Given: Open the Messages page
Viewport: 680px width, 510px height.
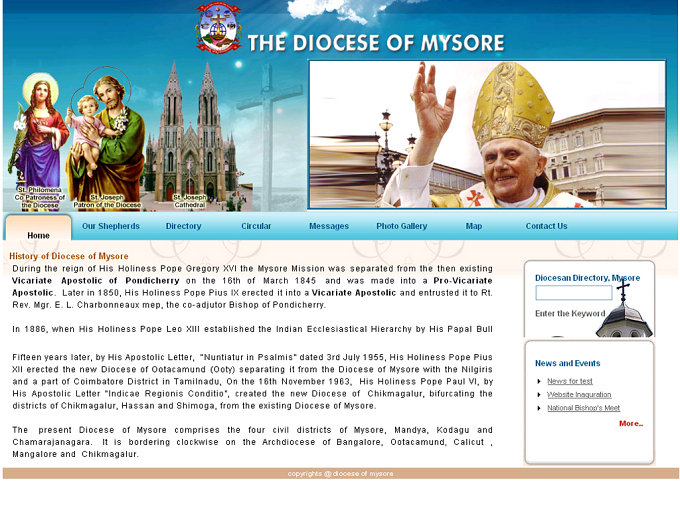Looking at the screenshot, I should pos(329,226).
